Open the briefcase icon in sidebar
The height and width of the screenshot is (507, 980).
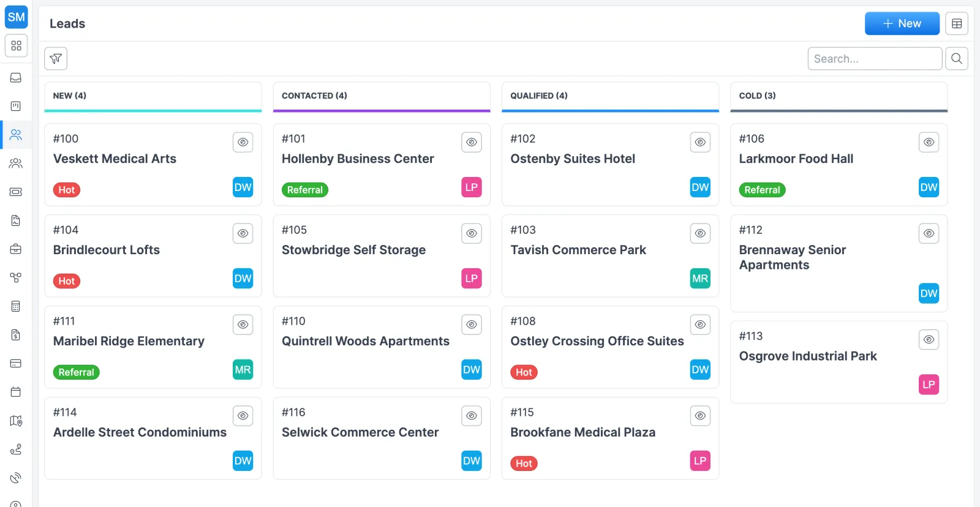16,249
